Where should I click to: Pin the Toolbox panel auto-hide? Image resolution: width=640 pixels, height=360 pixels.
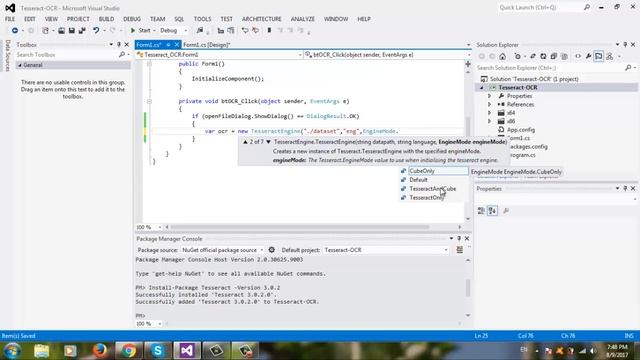coord(119,44)
